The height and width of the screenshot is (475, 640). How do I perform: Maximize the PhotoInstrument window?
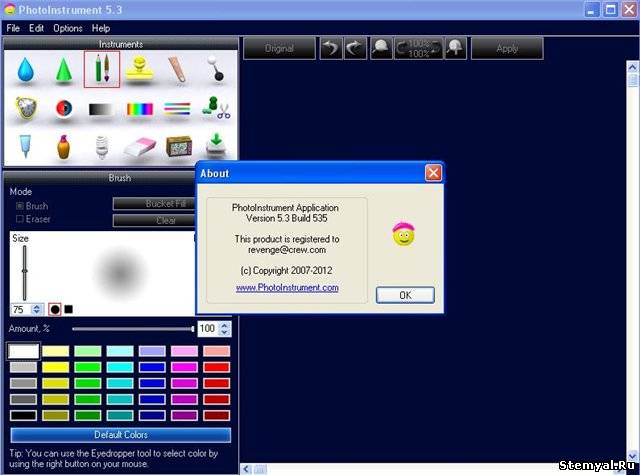click(x=611, y=9)
